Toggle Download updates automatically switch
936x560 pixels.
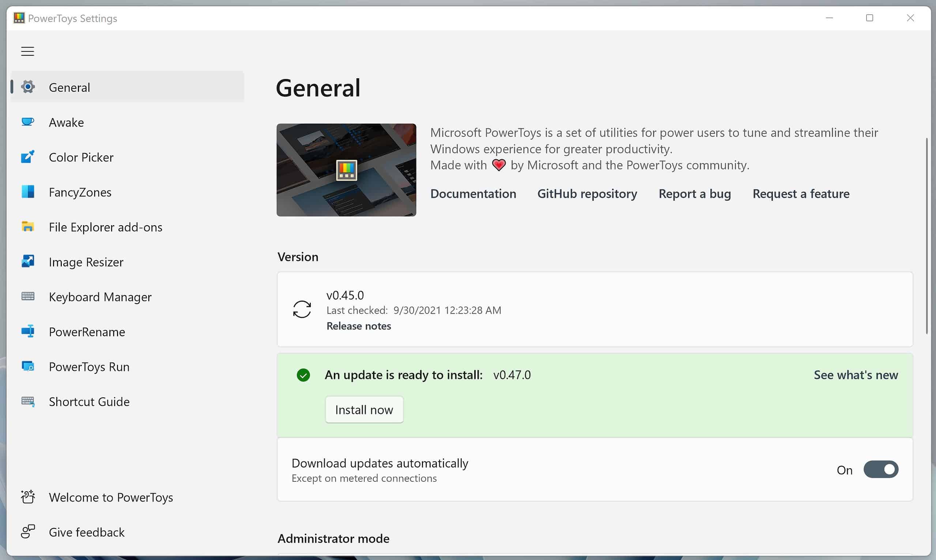pyautogui.click(x=881, y=469)
